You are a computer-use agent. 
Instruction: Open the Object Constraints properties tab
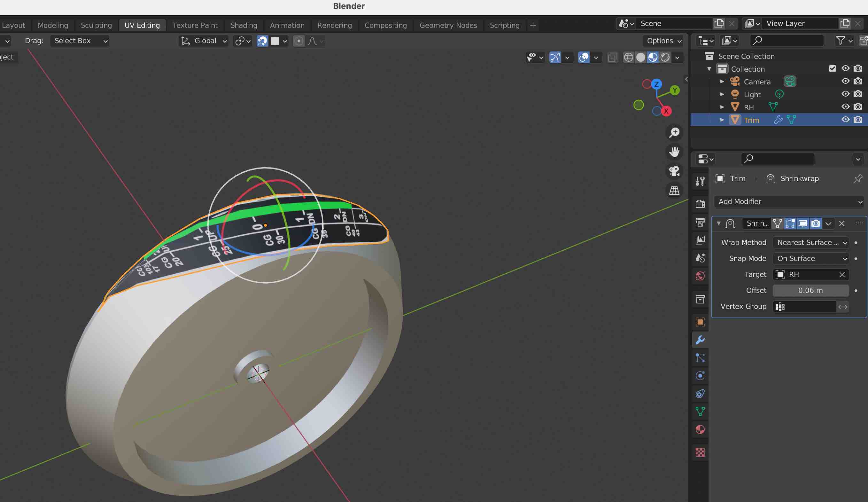pos(700,394)
